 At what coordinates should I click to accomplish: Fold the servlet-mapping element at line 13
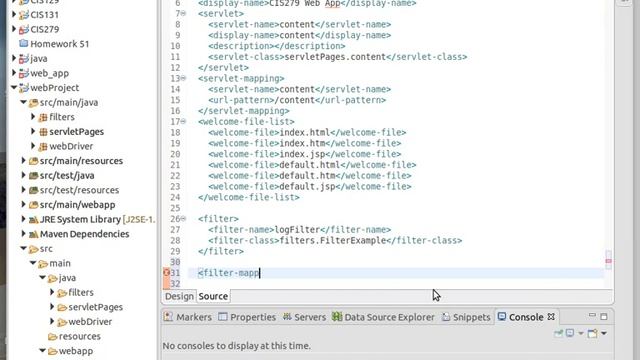point(183,78)
